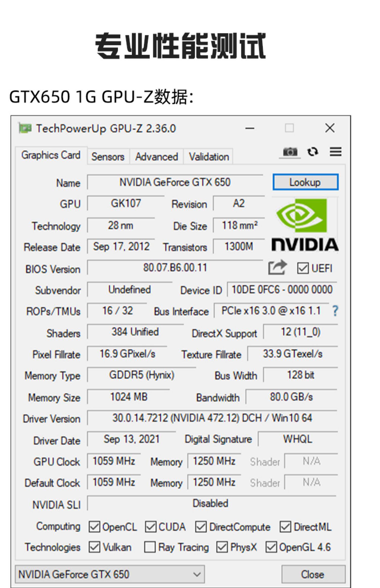Click the Bus Width field 128 bit

(x=300, y=375)
